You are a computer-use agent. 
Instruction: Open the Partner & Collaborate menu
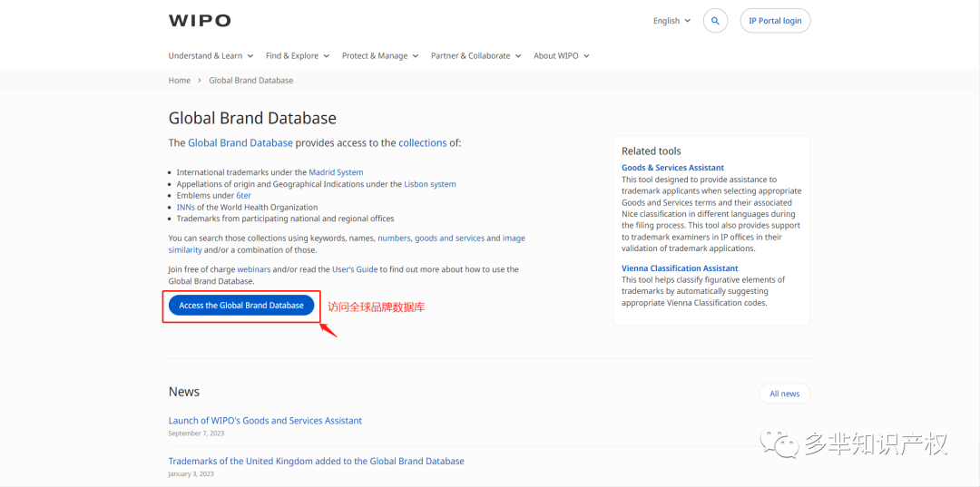point(475,56)
